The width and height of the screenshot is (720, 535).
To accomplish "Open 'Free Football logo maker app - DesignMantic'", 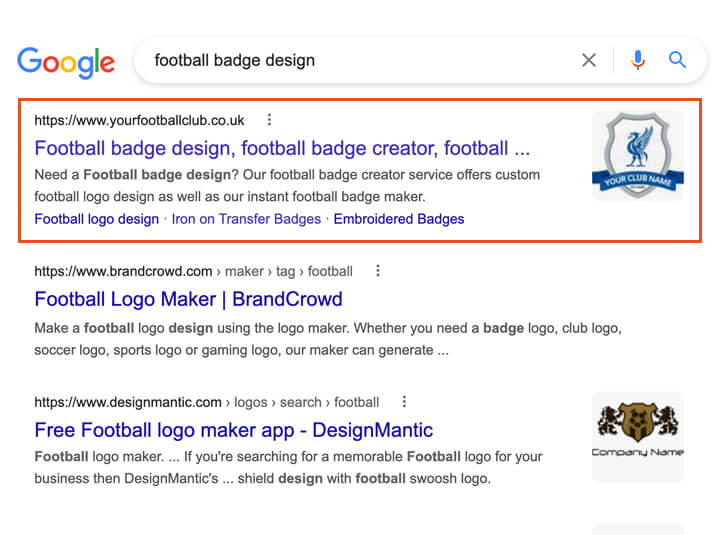I will (x=234, y=430).
